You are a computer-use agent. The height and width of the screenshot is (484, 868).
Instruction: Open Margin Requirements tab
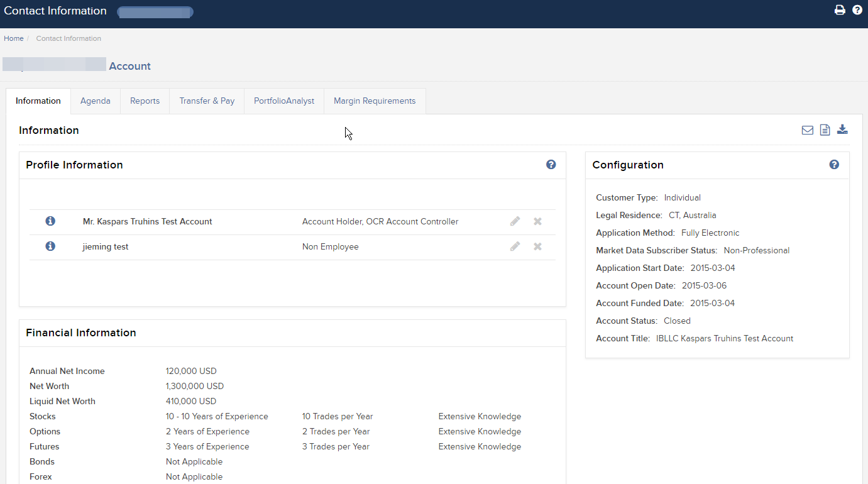click(x=375, y=101)
